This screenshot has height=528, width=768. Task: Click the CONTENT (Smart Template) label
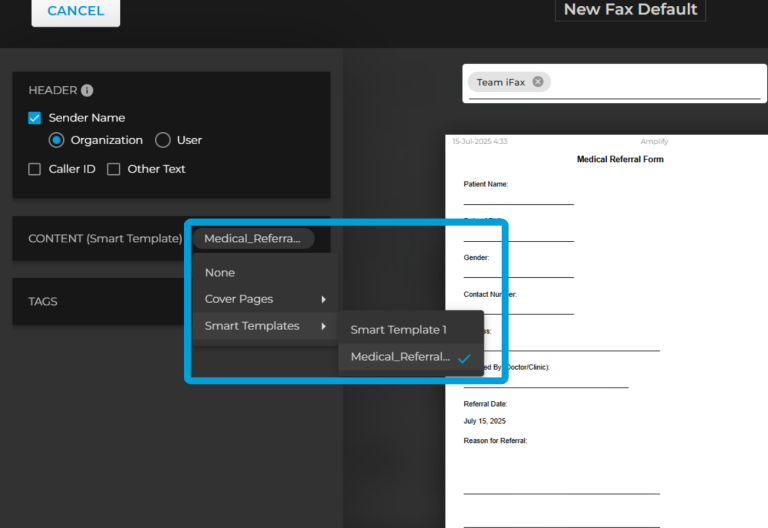[x=105, y=239]
